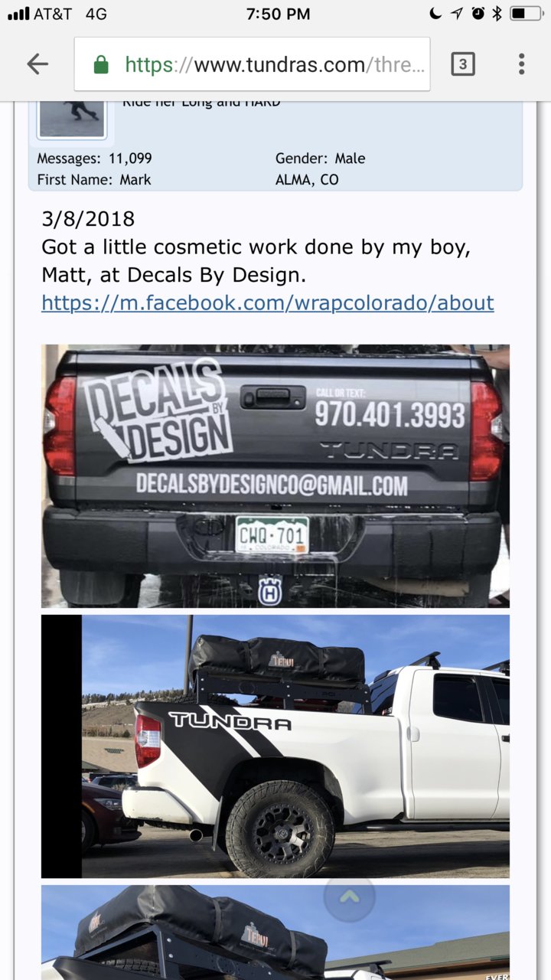
Task: Open the tab switcher showing 3 tabs
Action: 461,64
